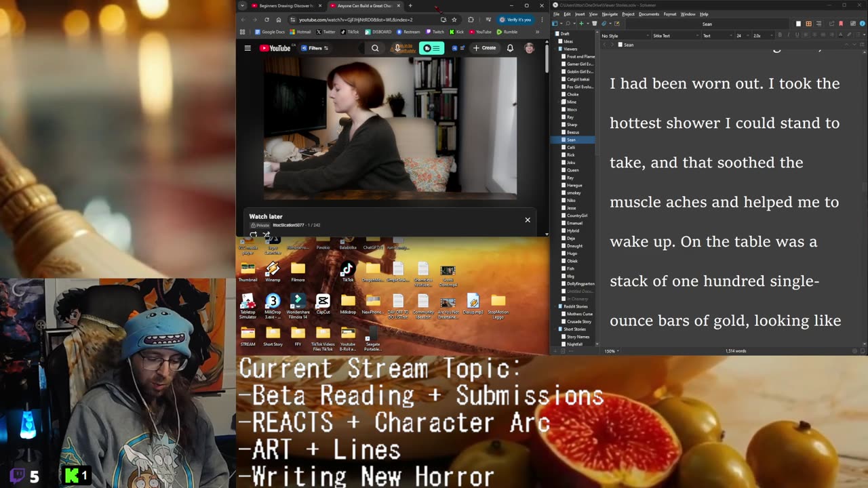Click Scrivener Quick Reference pencil icon

(616, 24)
